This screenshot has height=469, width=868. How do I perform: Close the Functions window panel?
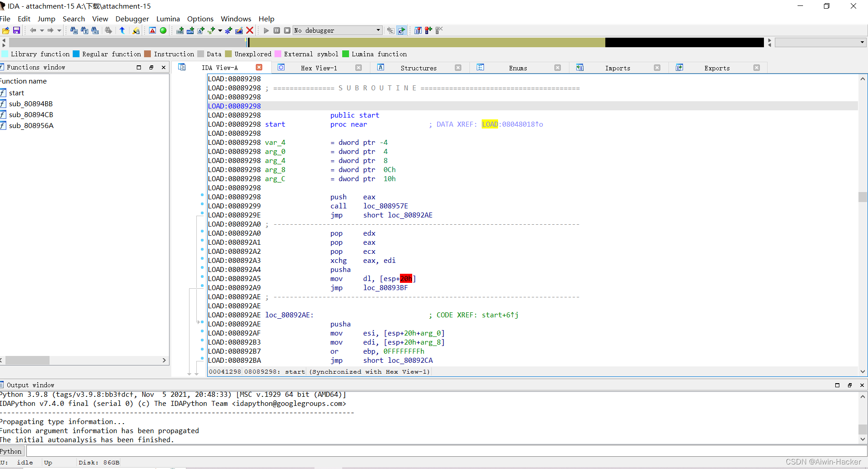[x=164, y=67]
